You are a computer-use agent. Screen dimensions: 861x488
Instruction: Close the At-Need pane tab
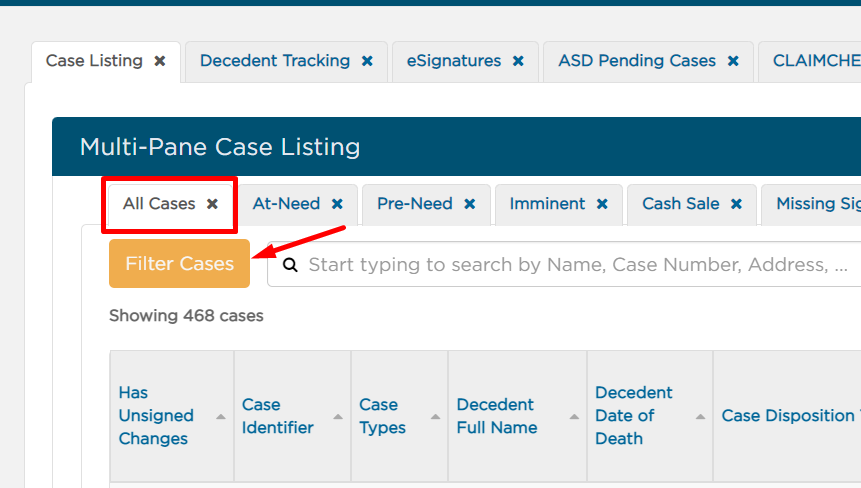click(337, 204)
